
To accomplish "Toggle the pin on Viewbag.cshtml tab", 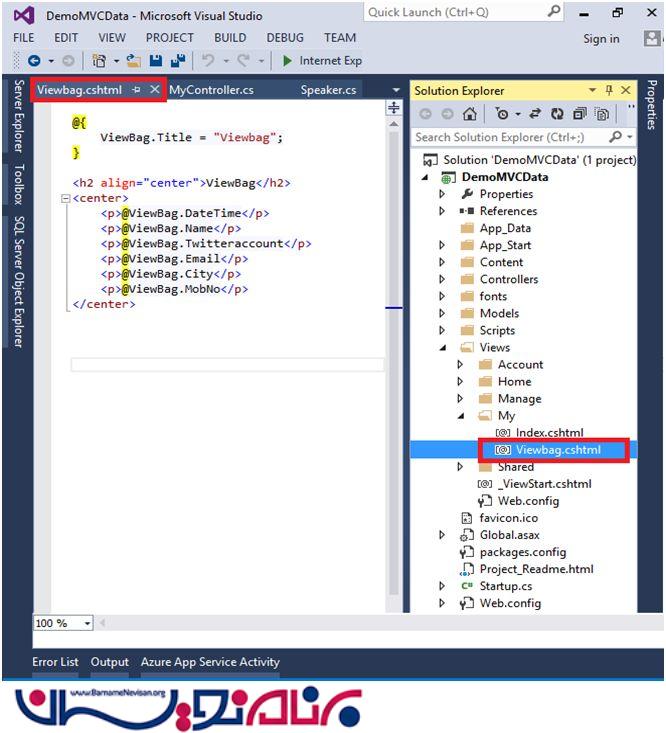I will click(136, 90).
